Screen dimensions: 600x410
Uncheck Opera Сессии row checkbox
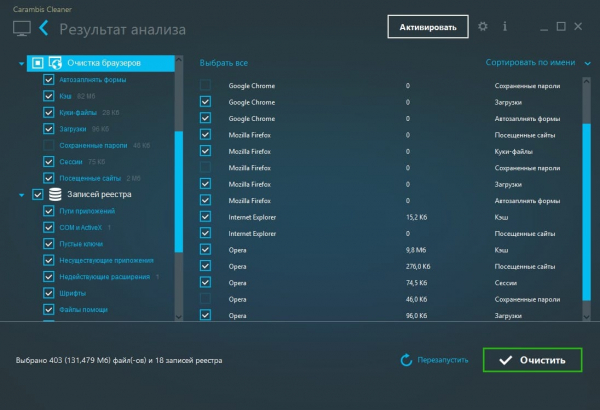(x=205, y=282)
